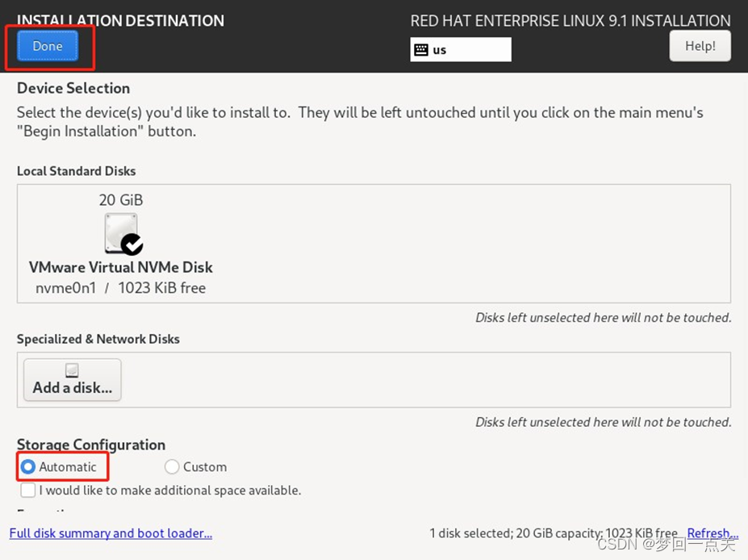Click the 20 GiB capacity label
The height and width of the screenshot is (560, 748).
click(121, 200)
